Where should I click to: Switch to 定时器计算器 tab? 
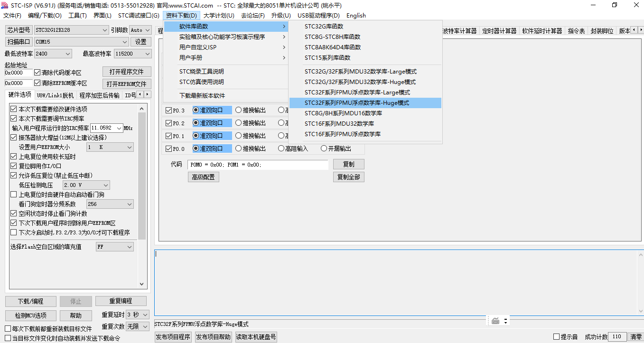click(499, 31)
